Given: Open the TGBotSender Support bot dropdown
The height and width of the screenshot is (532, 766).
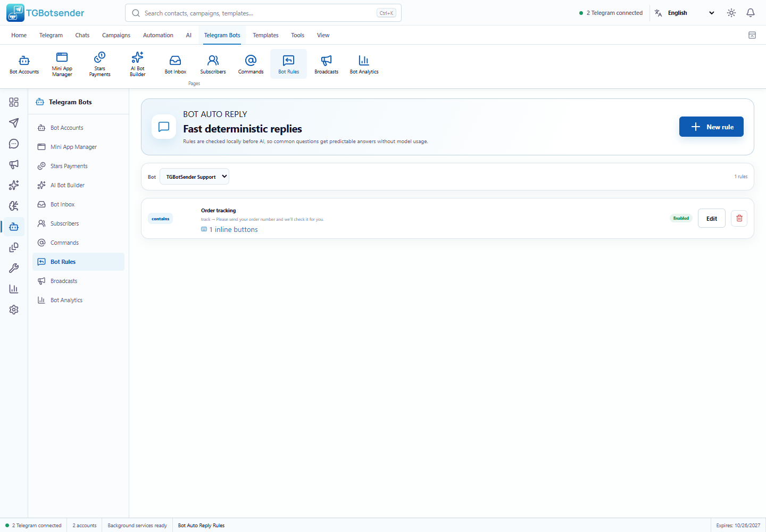Looking at the screenshot, I should pos(194,177).
